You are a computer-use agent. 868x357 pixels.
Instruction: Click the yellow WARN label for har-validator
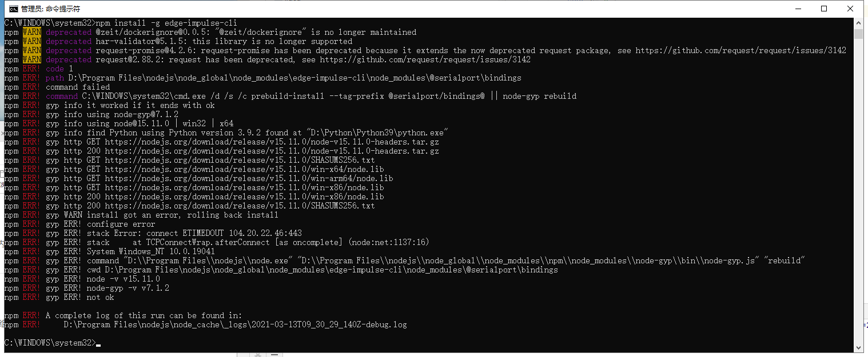(x=31, y=41)
